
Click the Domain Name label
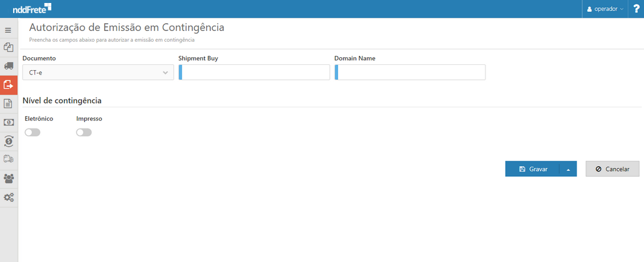(x=355, y=58)
